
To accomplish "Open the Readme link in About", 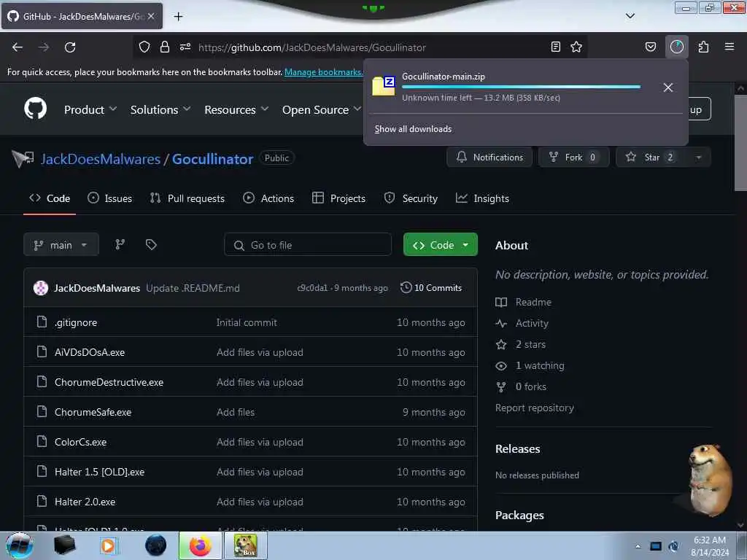I will (x=524, y=302).
